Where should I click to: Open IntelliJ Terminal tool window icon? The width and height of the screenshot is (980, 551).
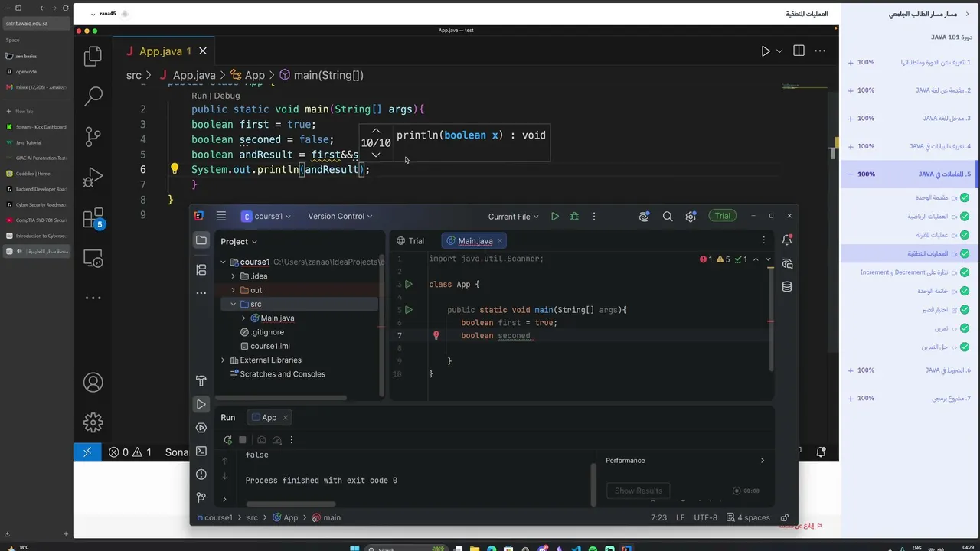(201, 451)
